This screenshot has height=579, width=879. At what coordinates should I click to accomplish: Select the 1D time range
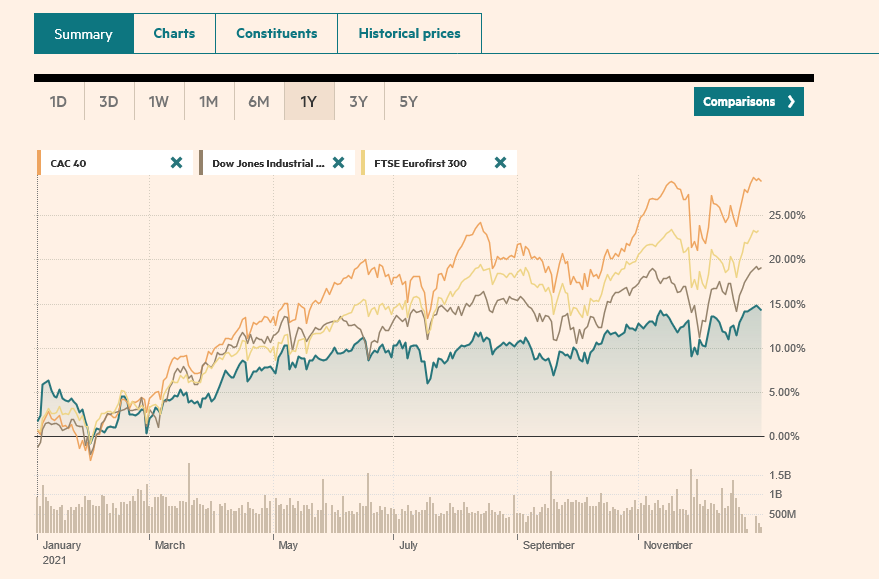[58, 101]
